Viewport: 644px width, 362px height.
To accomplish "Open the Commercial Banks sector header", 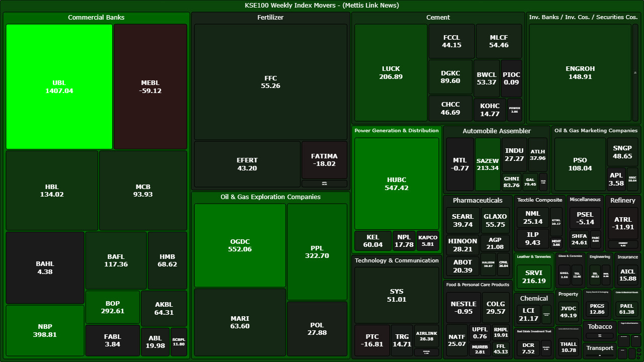I will [96, 18].
